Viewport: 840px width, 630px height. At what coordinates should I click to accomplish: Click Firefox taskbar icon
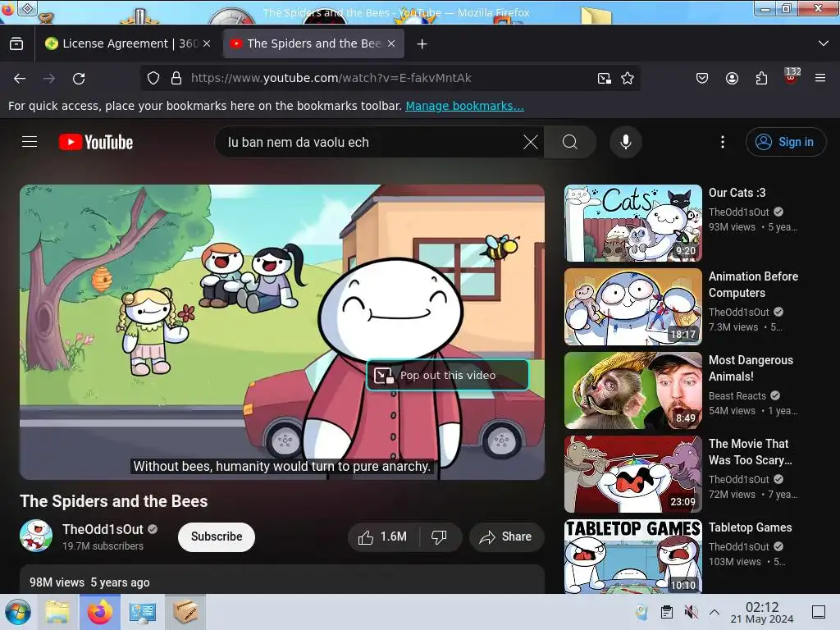tap(99, 612)
